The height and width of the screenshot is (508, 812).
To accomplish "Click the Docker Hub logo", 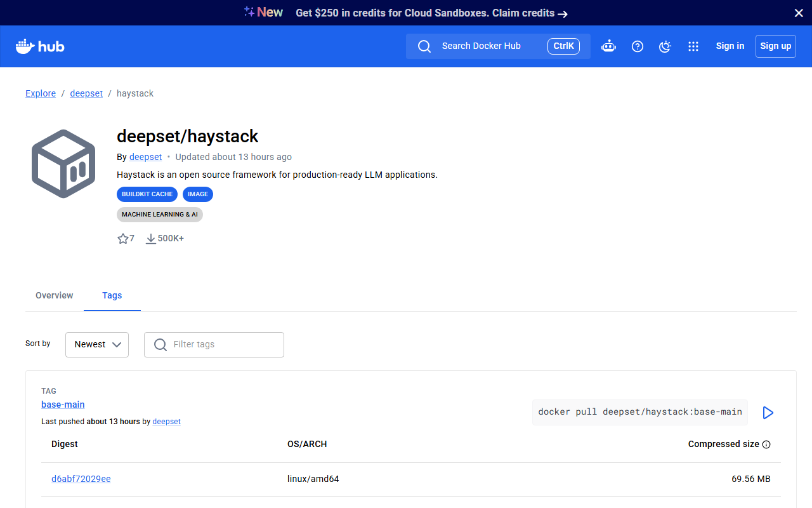I will (40, 46).
